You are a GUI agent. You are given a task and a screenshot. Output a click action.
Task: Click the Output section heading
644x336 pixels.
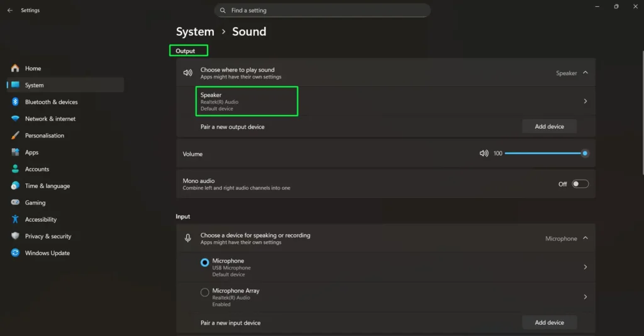[x=186, y=51]
